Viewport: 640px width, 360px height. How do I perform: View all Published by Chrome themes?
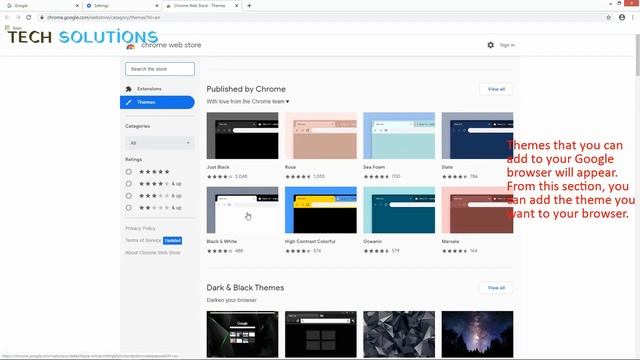(x=496, y=89)
